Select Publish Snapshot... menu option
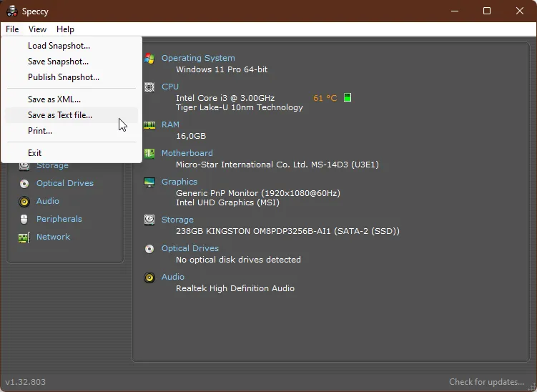 click(64, 77)
